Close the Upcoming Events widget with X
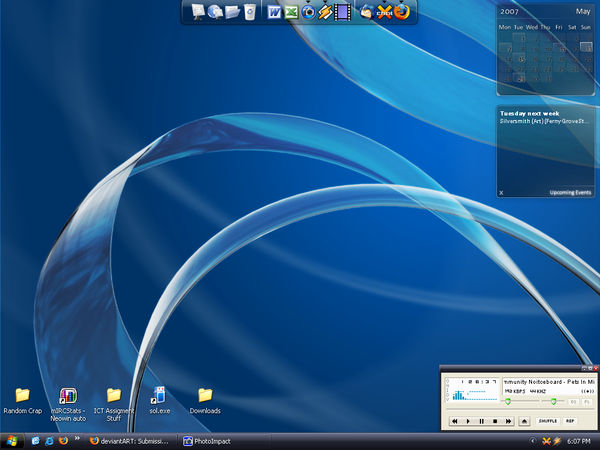Screen dimensions: 600x450 click(501, 193)
